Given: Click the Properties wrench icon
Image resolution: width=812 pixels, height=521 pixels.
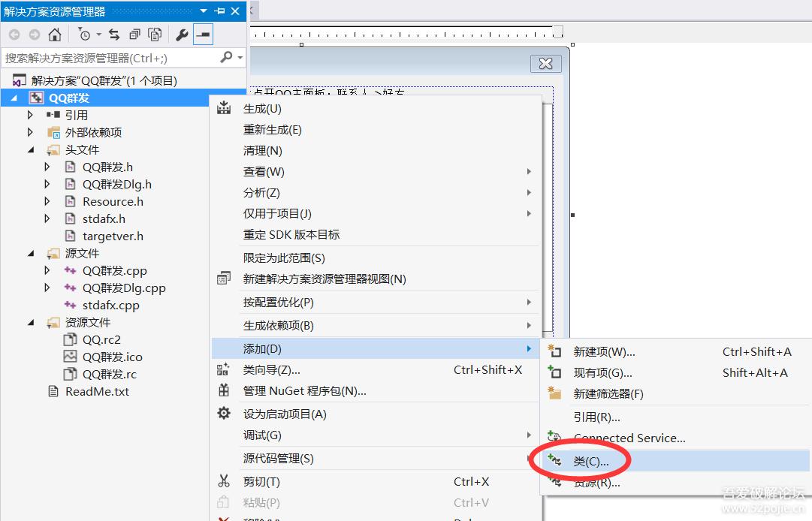Looking at the screenshot, I should (181, 34).
